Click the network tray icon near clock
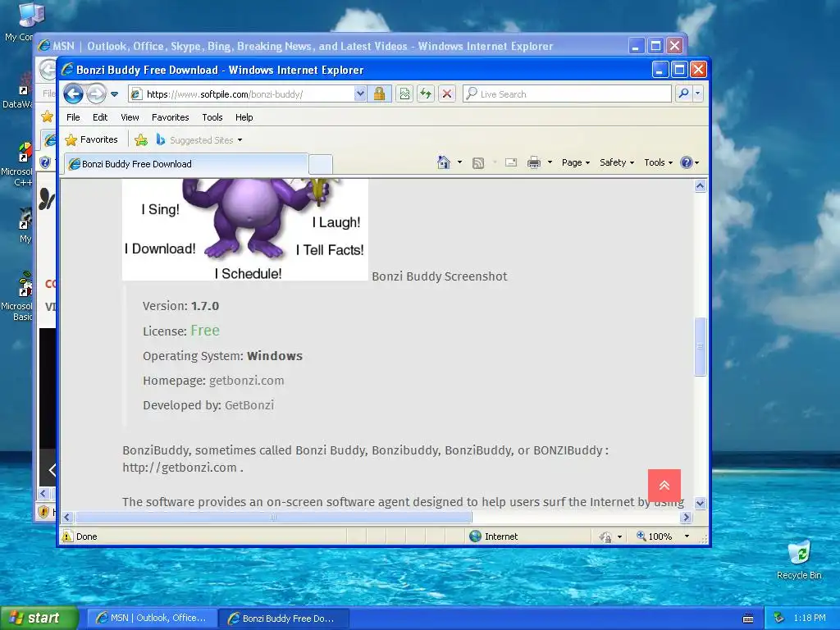This screenshot has width=840, height=630. click(779, 618)
